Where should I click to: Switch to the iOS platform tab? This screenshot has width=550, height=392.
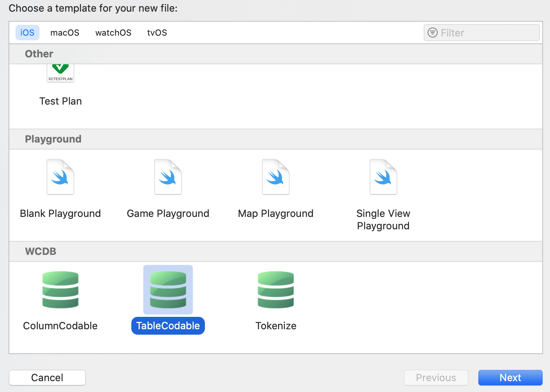pyautogui.click(x=27, y=33)
